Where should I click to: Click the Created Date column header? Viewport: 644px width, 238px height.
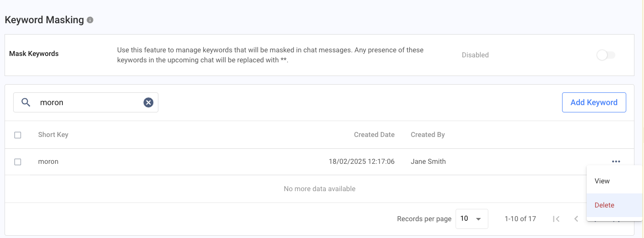(374, 135)
